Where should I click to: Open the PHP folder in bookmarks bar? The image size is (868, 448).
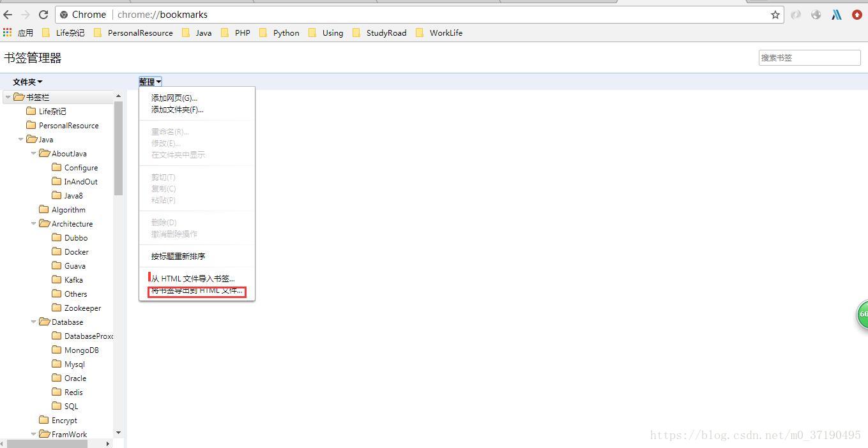[236, 33]
